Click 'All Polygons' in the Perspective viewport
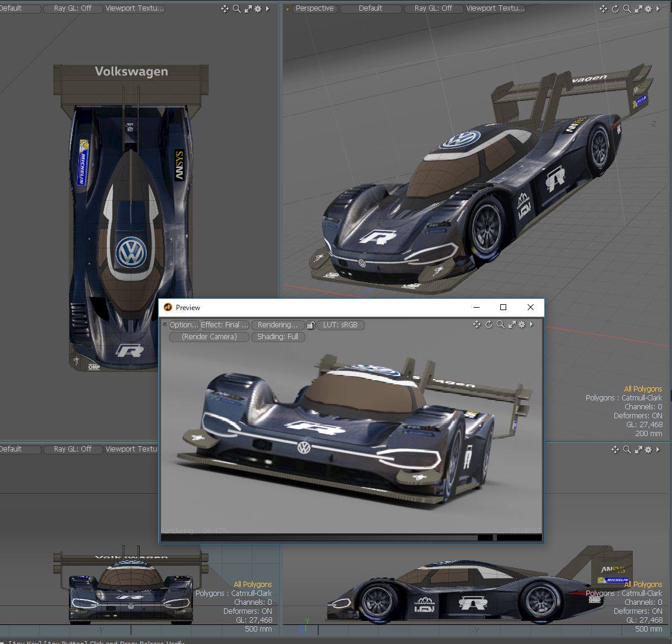 click(643, 389)
